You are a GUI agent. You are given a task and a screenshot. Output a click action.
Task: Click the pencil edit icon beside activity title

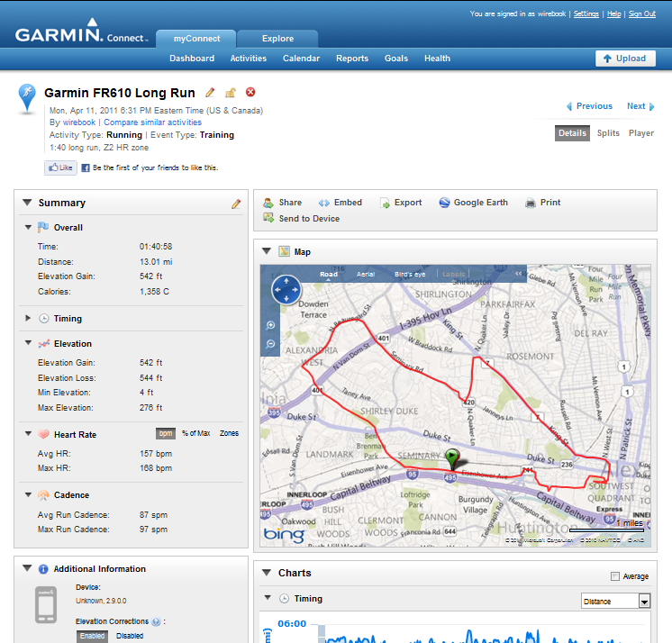click(210, 93)
